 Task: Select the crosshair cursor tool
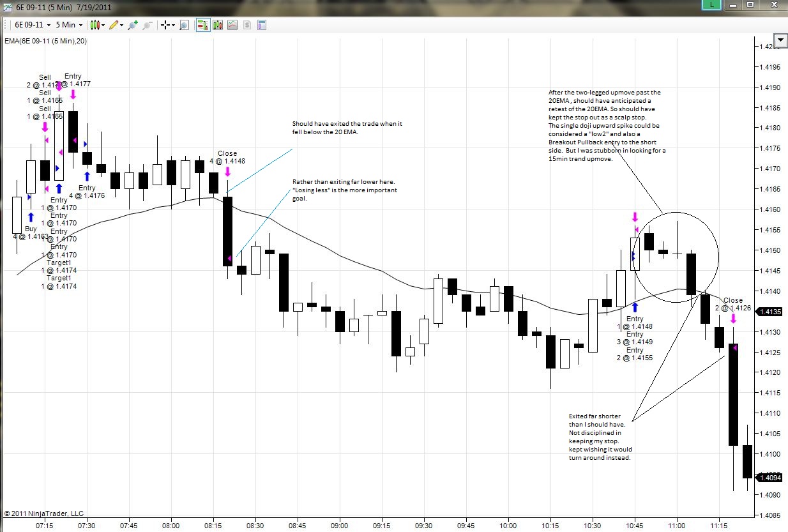(x=165, y=25)
